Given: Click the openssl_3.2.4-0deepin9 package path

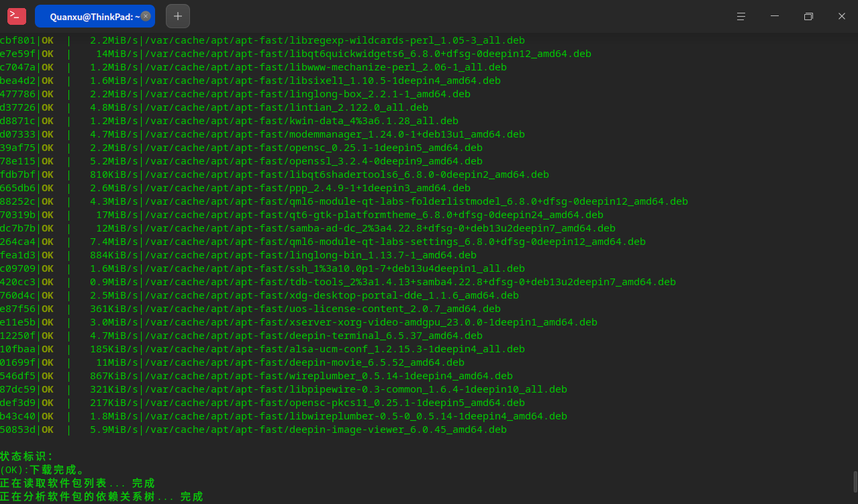Looking at the screenshot, I should [x=314, y=161].
